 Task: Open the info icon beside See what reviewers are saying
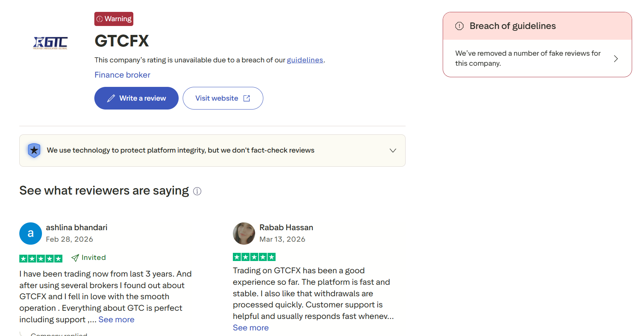[x=197, y=191]
